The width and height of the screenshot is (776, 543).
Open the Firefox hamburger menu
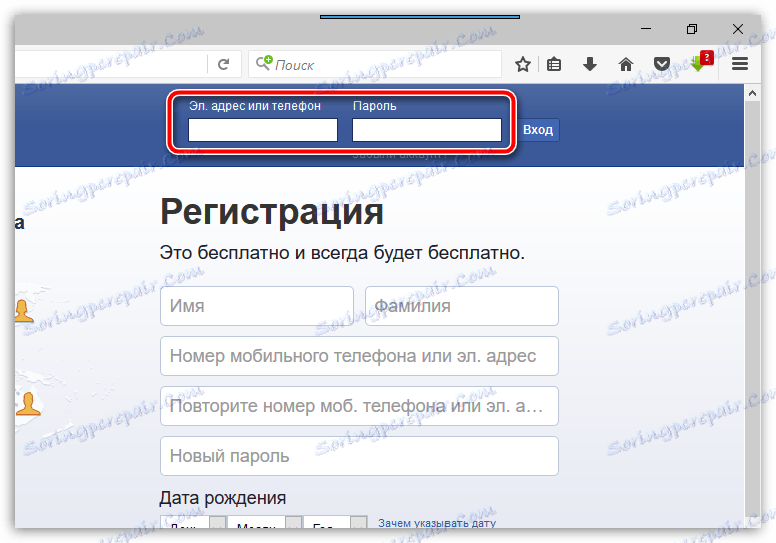tap(740, 64)
